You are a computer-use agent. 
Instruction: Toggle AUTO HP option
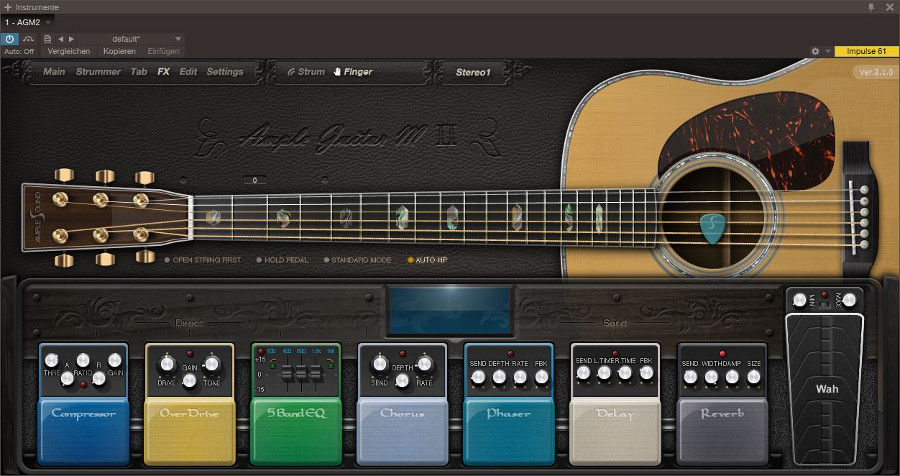pos(428,260)
